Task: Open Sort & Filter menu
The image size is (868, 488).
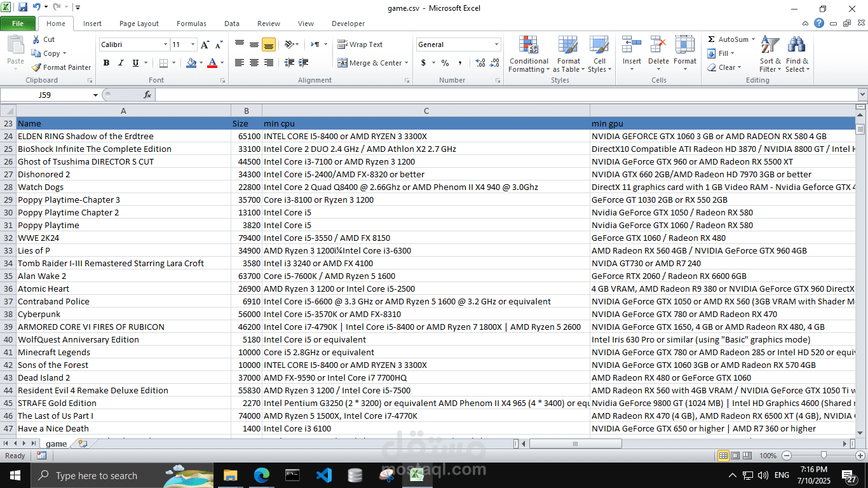Action: (770, 54)
